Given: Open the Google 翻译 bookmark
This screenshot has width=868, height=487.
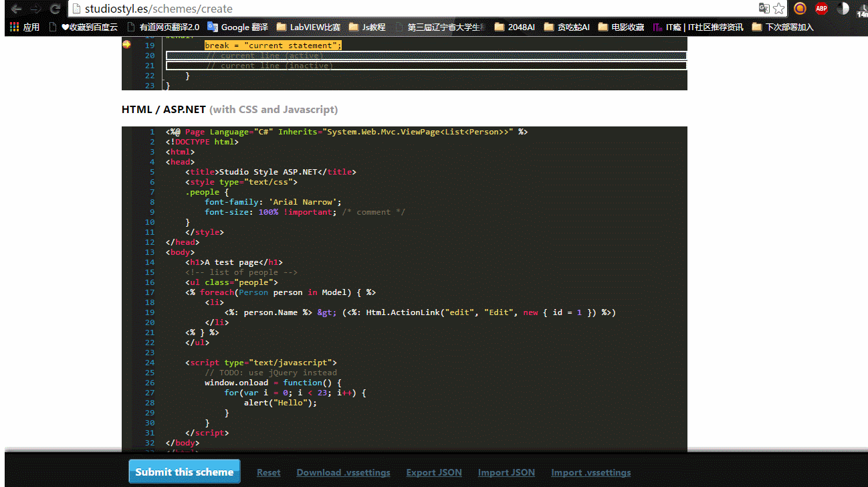Looking at the screenshot, I should tap(237, 27).
